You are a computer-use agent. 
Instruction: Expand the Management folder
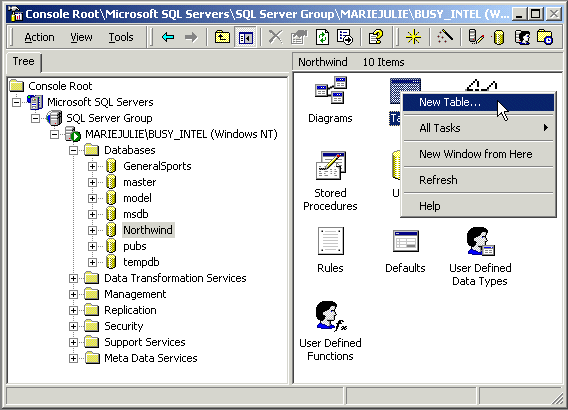coord(73,294)
